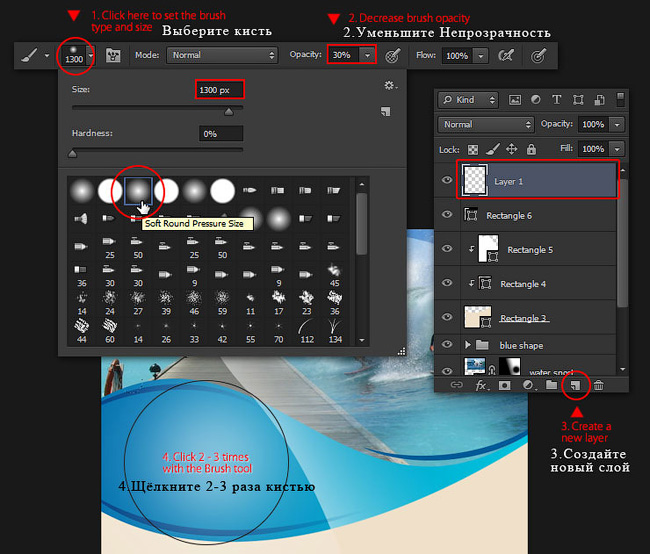
Task: Enable airbrush-style build-up icon
Action: pyautogui.click(x=506, y=56)
